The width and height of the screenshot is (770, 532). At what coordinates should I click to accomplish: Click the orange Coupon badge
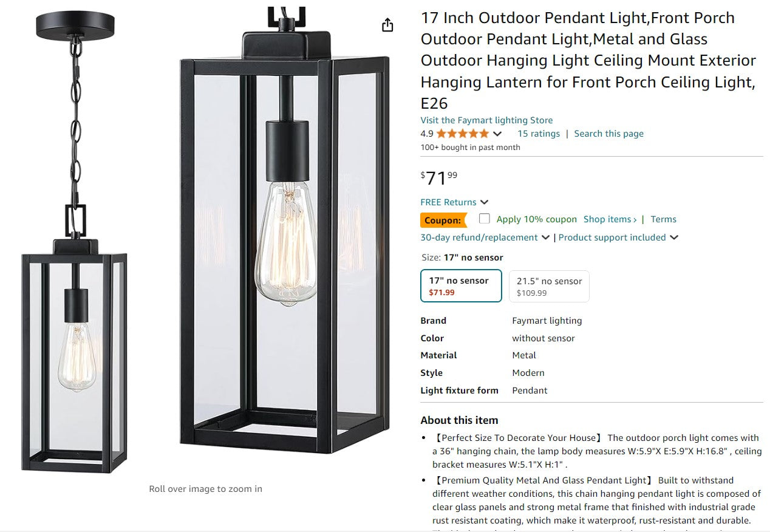pyautogui.click(x=443, y=220)
